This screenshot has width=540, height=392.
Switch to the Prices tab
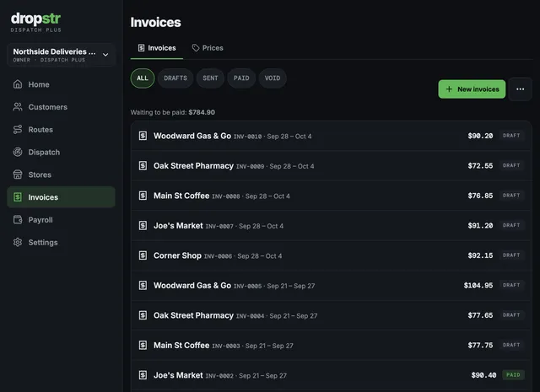coord(208,48)
